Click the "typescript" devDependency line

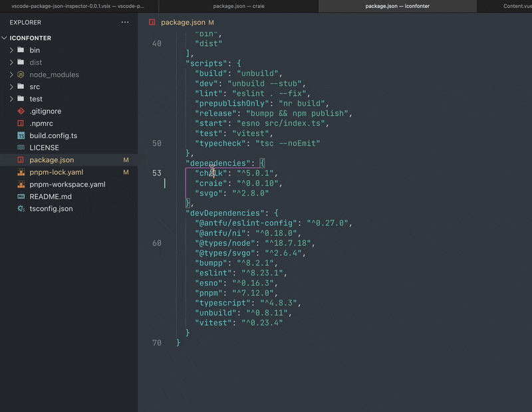[x=248, y=303]
